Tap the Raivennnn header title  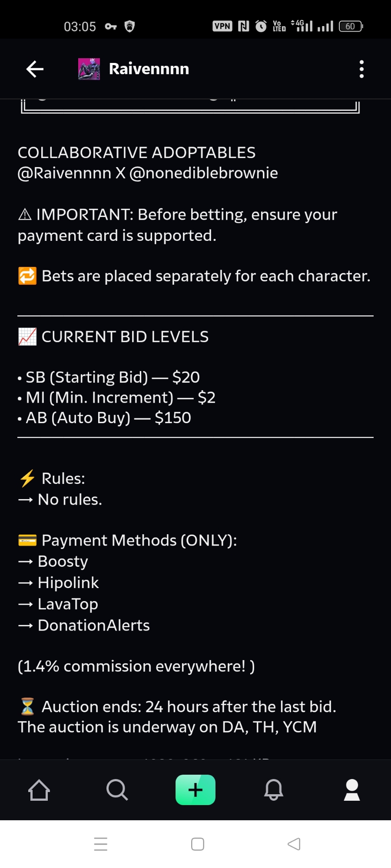coord(149,69)
